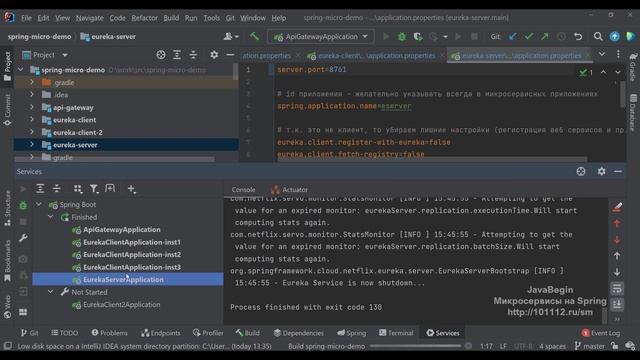This screenshot has height=360, width=640.
Task: Expand the eureka-server module folder
Action: (x=32, y=144)
